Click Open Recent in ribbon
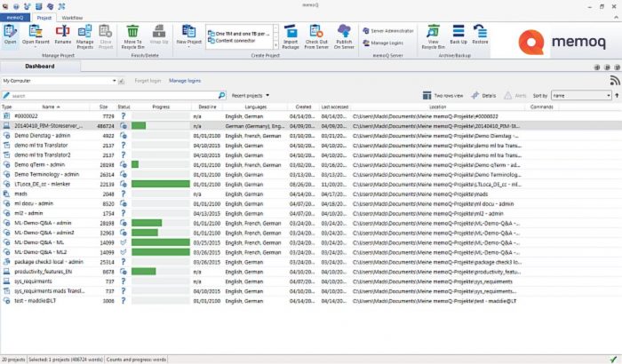The width and height of the screenshot is (622, 364). [x=36, y=35]
